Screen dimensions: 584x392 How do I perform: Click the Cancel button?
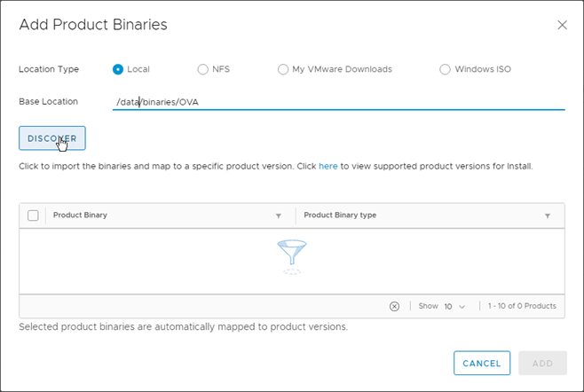point(482,364)
